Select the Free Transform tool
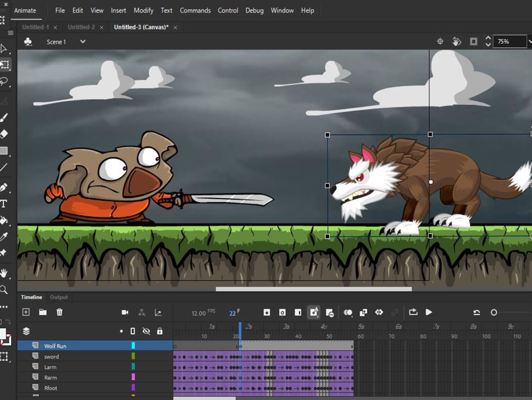 pos(5,64)
